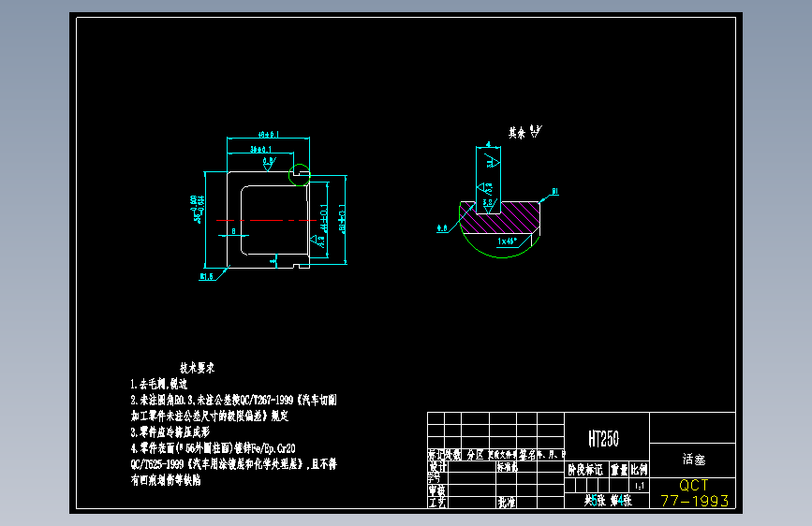The image size is (812, 526).
Task: Click the HT250 material label
Action: pyautogui.click(x=603, y=439)
